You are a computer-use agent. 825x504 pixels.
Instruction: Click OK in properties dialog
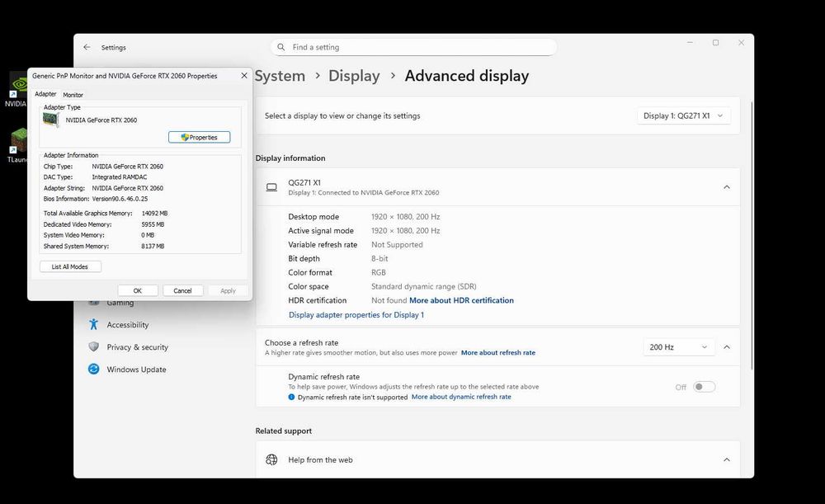pos(138,290)
